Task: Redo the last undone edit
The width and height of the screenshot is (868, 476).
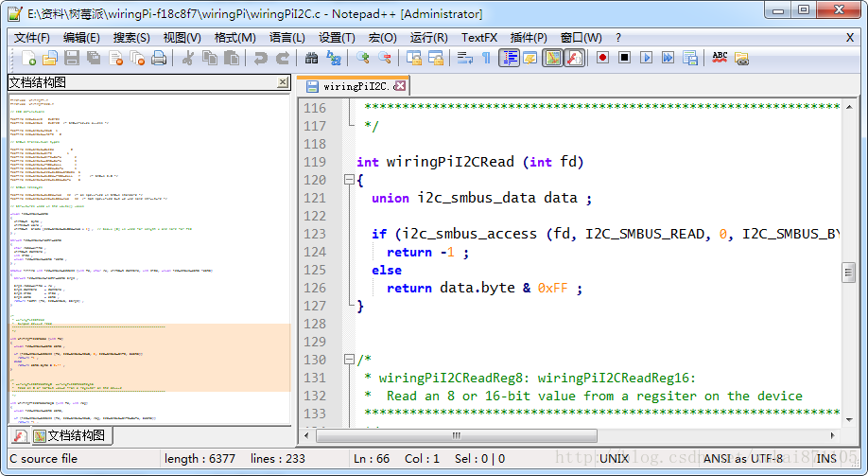Action: coord(283,58)
